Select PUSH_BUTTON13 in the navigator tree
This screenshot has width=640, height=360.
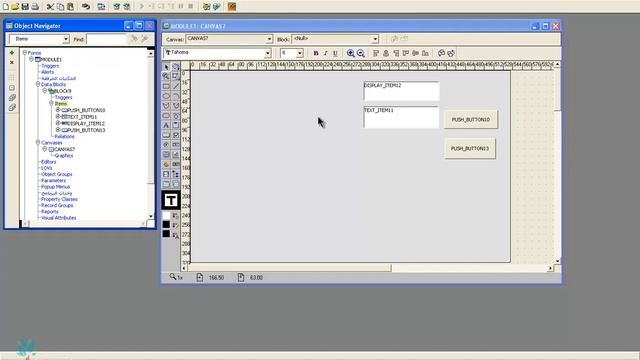tap(86, 130)
